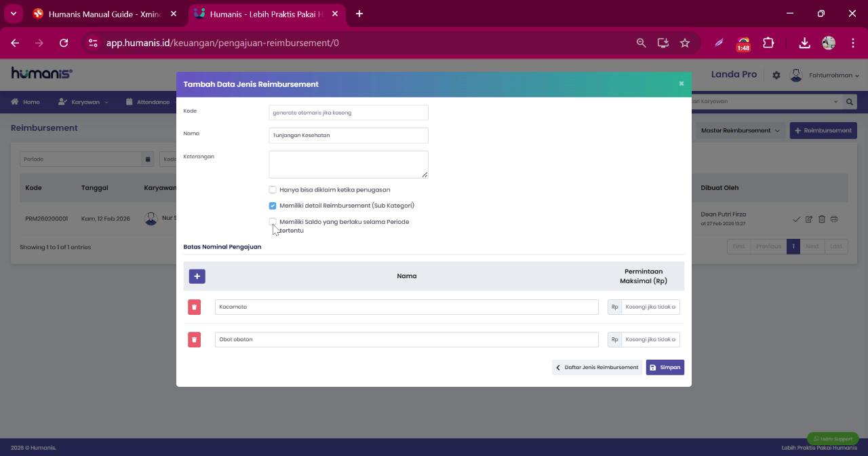
Task: Open the site information icon in address bar
Action: pyautogui.click(x=93, y=43)
